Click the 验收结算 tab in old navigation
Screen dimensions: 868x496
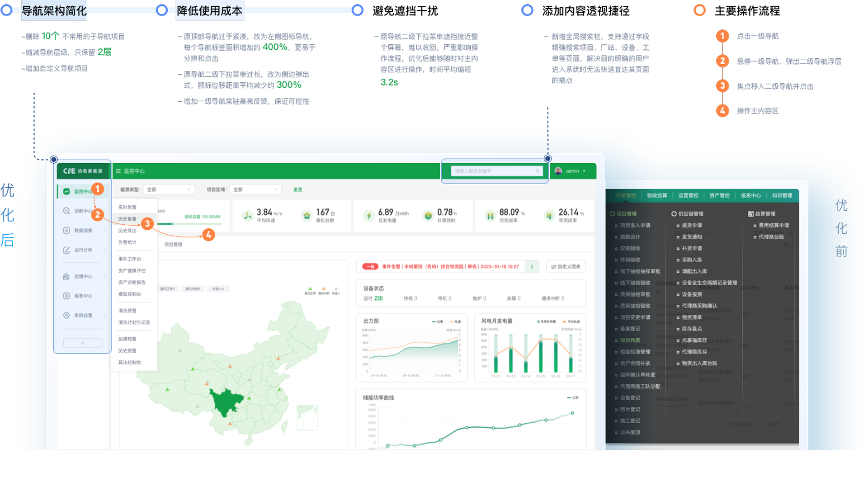coord(657,195)
